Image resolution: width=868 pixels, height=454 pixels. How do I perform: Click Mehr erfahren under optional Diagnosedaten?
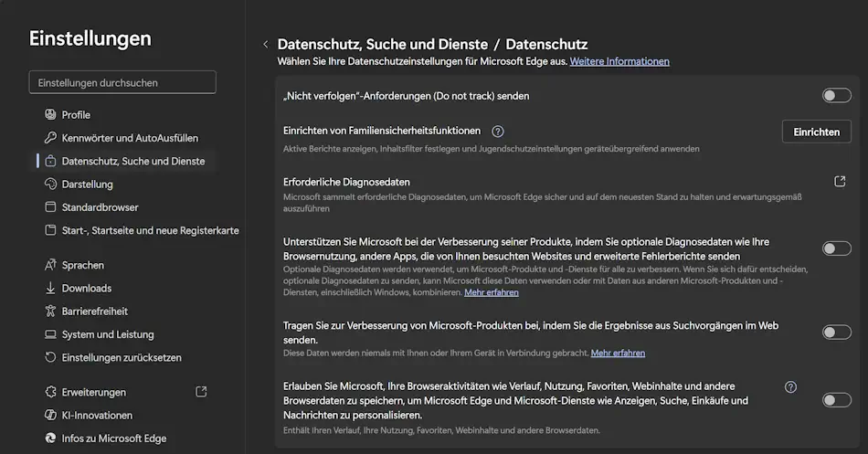[492, 292]
